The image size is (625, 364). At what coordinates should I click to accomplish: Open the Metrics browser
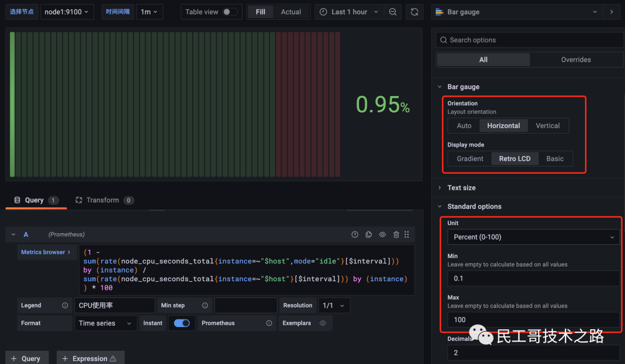(x=46, y=252)
